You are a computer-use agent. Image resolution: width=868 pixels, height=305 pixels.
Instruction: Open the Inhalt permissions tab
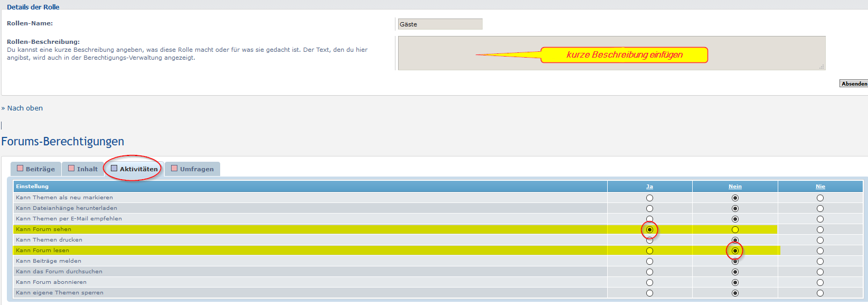[x=83, y=169]
